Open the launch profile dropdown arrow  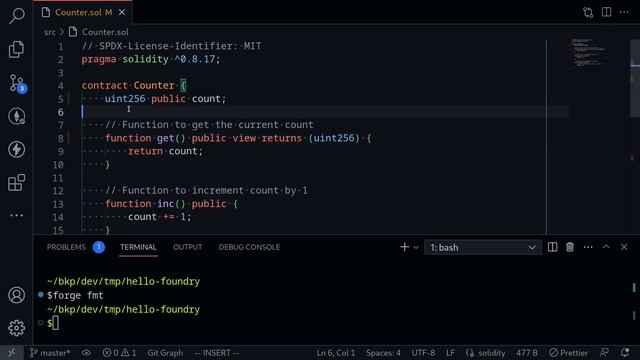[x=416, y=247]
